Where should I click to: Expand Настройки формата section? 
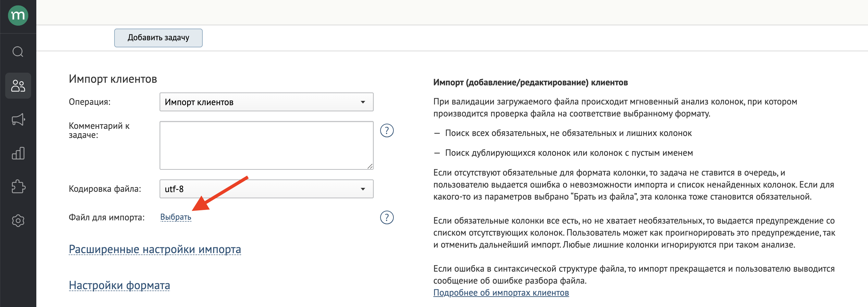coord(119,286)
